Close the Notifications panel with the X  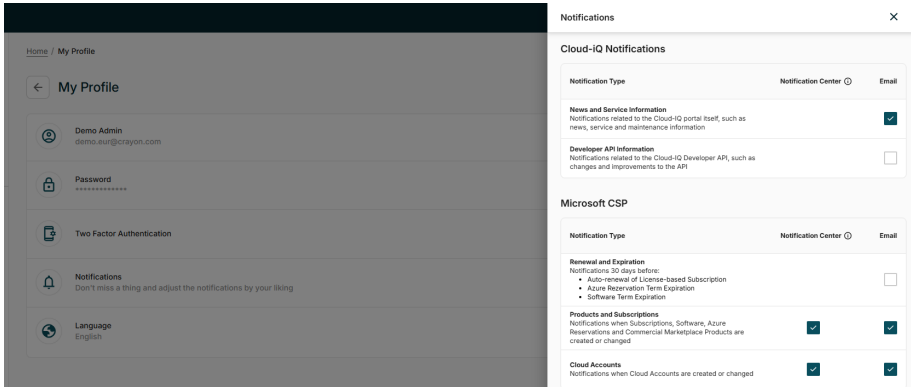point(894,17)
